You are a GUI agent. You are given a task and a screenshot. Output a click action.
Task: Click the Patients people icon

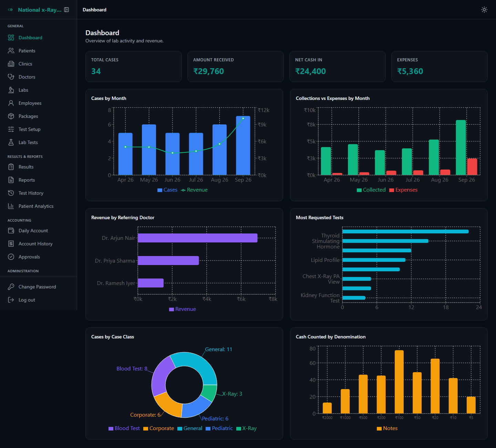[11, 51]
